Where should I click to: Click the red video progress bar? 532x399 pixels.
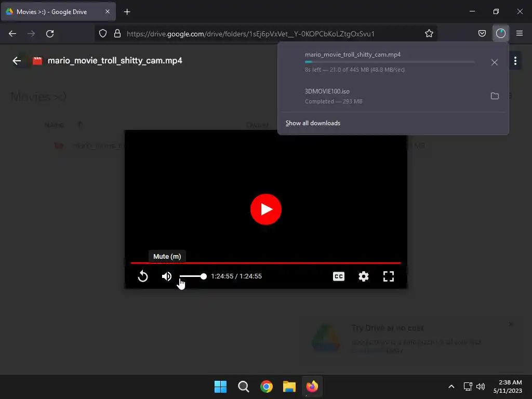point(265,262)
